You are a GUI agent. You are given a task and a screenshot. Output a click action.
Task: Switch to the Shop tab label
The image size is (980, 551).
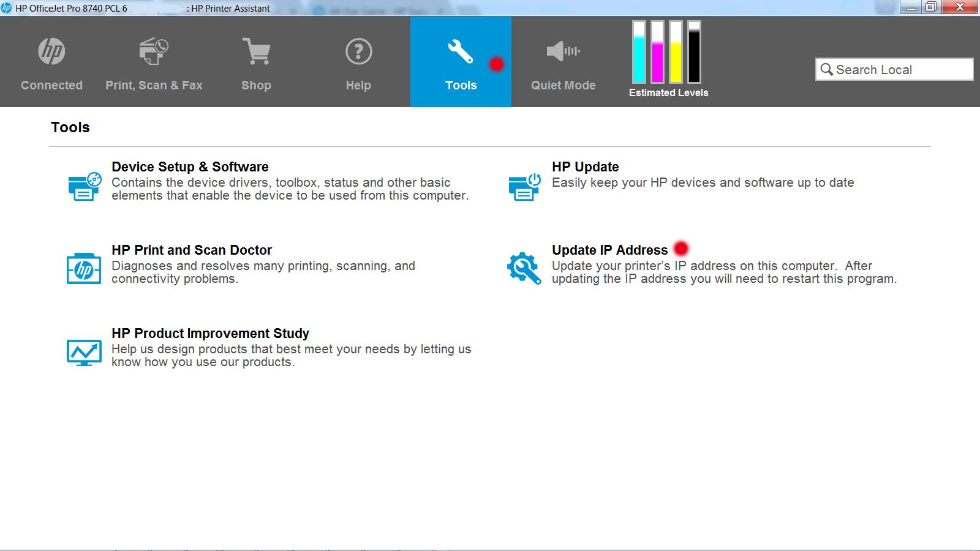[x=256, y=85]
